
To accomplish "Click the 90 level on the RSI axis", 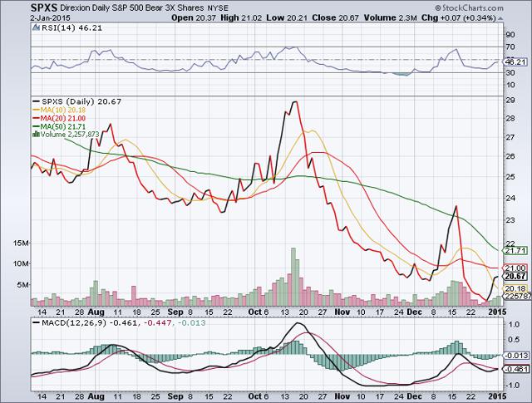I will click(510, 35).
